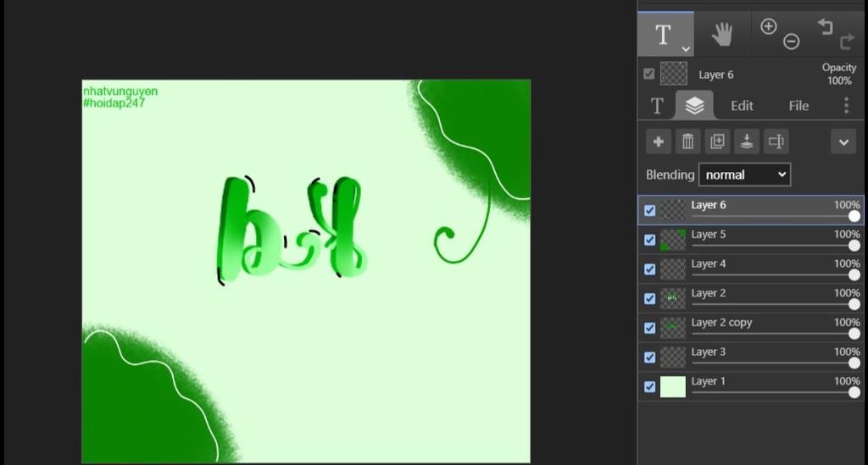This screenshot has height=465, width=868.
Task: Duplicate the selected layer
Action: (717, 141)
